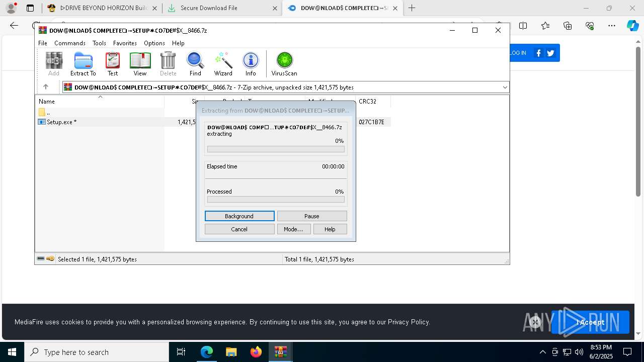Click the Delete trash can icon
Screen dimensions: 644x362
[x=168, y=64]
